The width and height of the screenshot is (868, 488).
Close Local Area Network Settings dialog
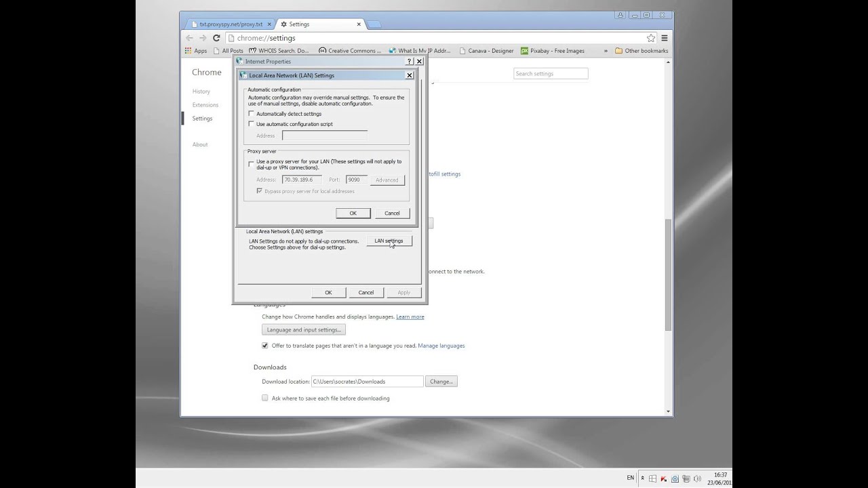pos(410,75)
